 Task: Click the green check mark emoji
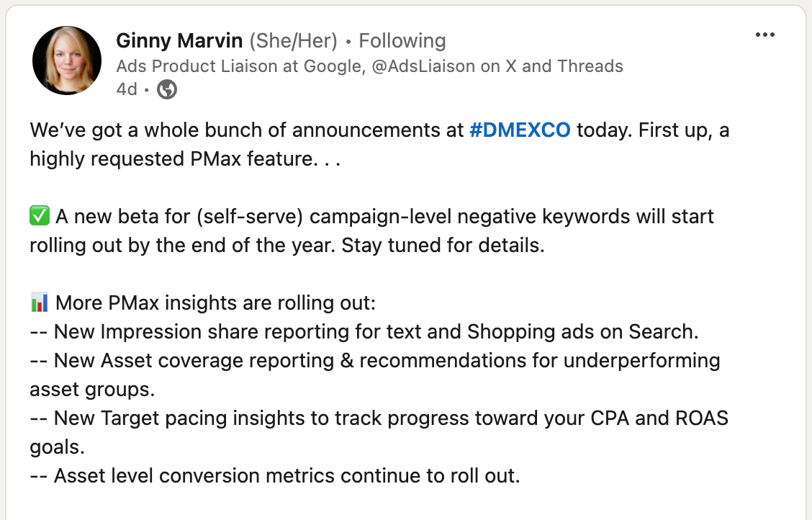click(x=40, y=216)
